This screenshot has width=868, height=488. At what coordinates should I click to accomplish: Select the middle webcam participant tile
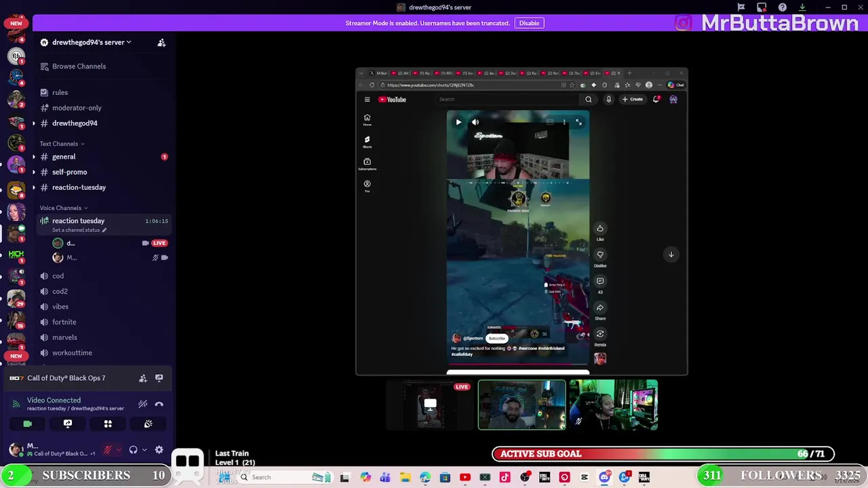(521, 405)
